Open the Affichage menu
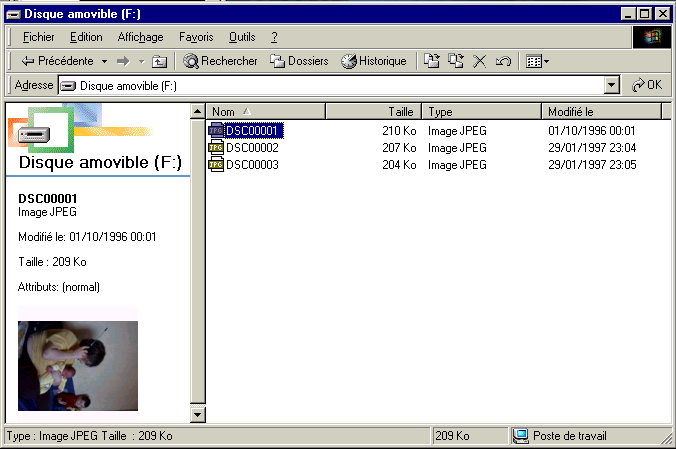 tap(141, 37)
